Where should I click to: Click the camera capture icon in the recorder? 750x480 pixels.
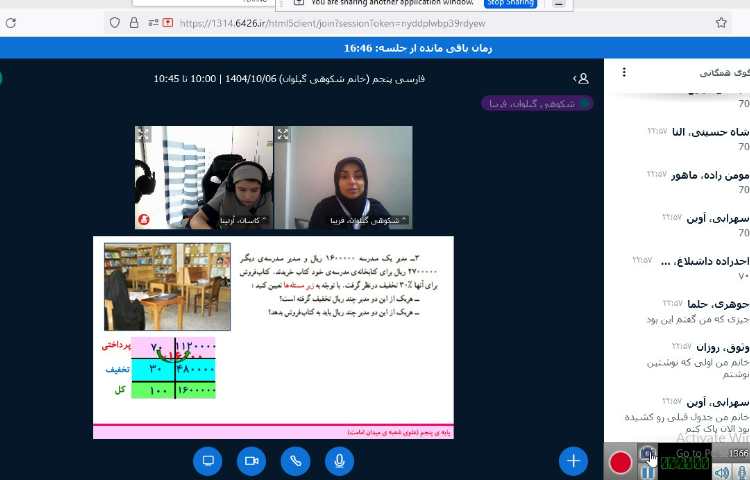tap(648, 452)
